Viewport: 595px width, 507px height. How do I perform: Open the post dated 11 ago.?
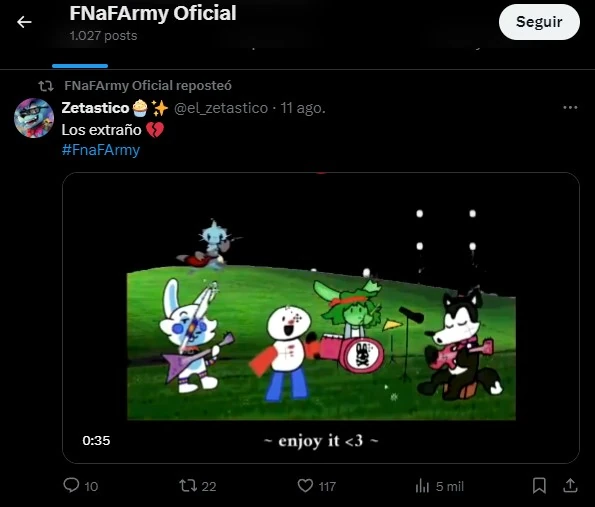(x=303, y=108)
